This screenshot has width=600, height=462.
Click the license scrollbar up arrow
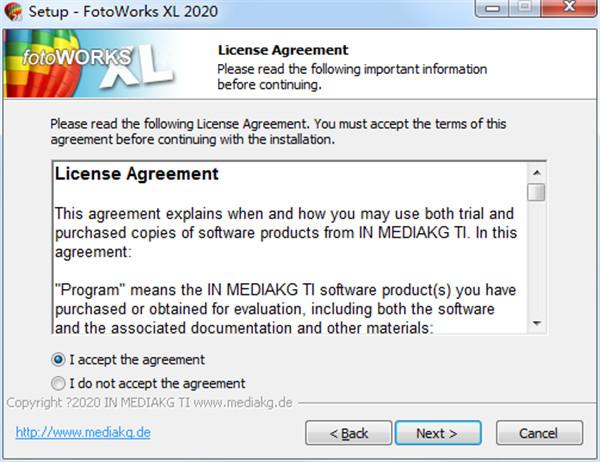click(x=536, y=173)
